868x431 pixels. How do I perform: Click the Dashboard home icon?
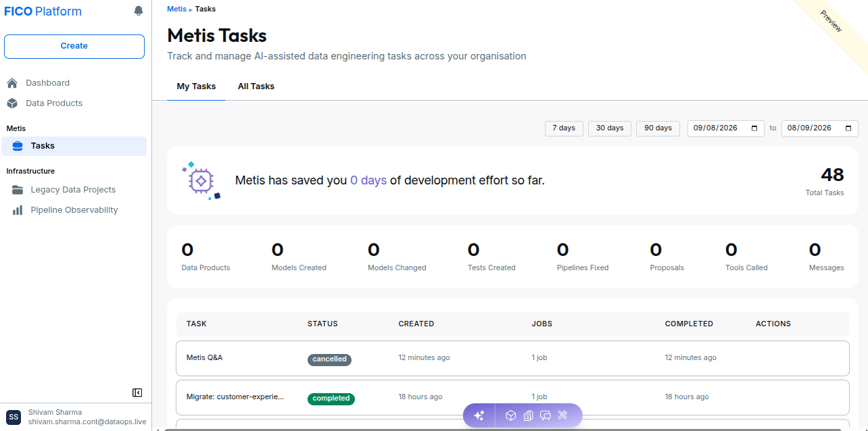point(12,83)
